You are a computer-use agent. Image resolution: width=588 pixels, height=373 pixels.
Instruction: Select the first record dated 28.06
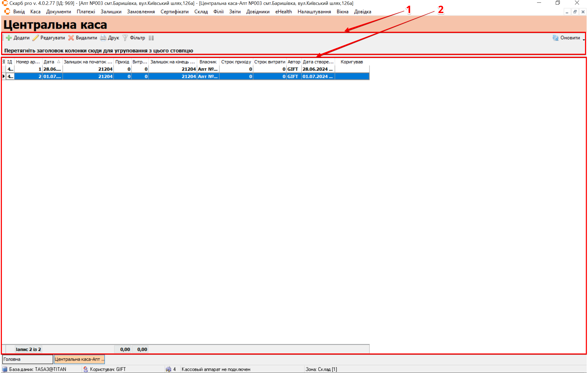tap(52, 69)
